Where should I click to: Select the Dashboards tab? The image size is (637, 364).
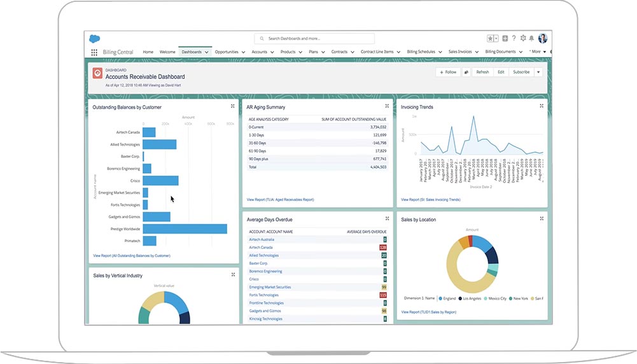click(192, 52)
